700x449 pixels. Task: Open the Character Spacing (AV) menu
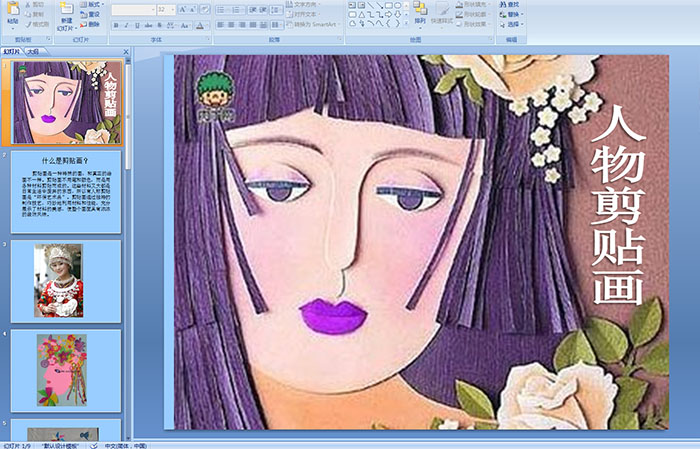tap(172, 25)
